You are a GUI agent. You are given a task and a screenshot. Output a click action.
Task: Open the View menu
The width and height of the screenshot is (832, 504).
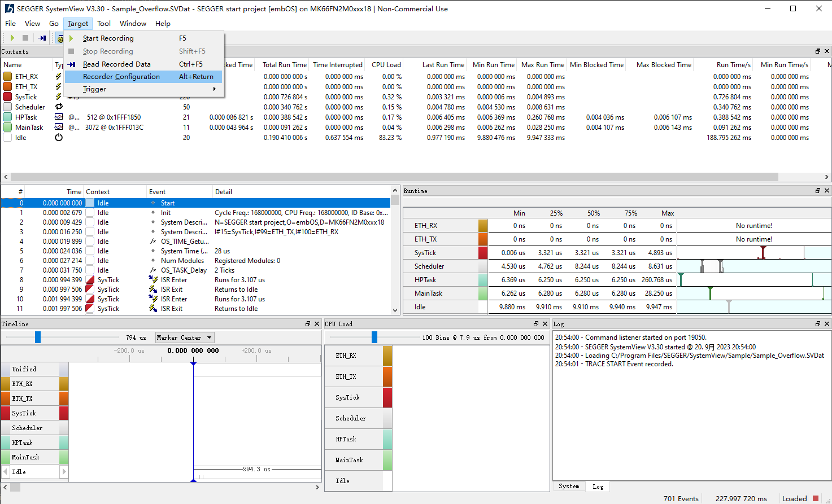(x=32, y=24)
